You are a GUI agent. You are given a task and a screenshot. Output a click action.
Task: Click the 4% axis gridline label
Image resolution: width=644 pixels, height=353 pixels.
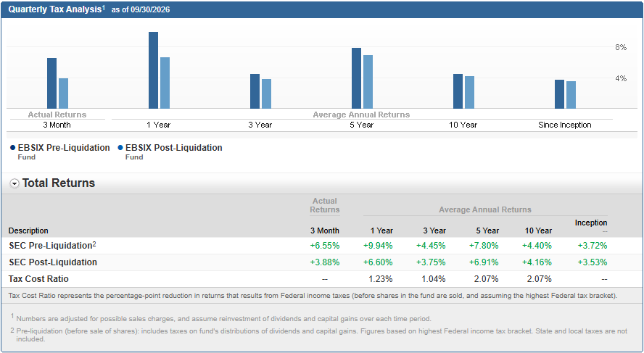coord(621,78)
